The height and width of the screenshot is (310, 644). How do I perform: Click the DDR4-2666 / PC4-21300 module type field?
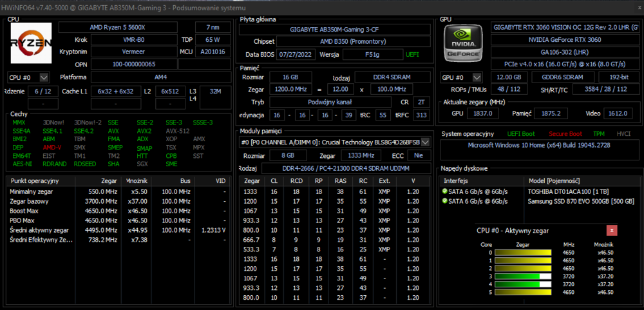(346, 169)
